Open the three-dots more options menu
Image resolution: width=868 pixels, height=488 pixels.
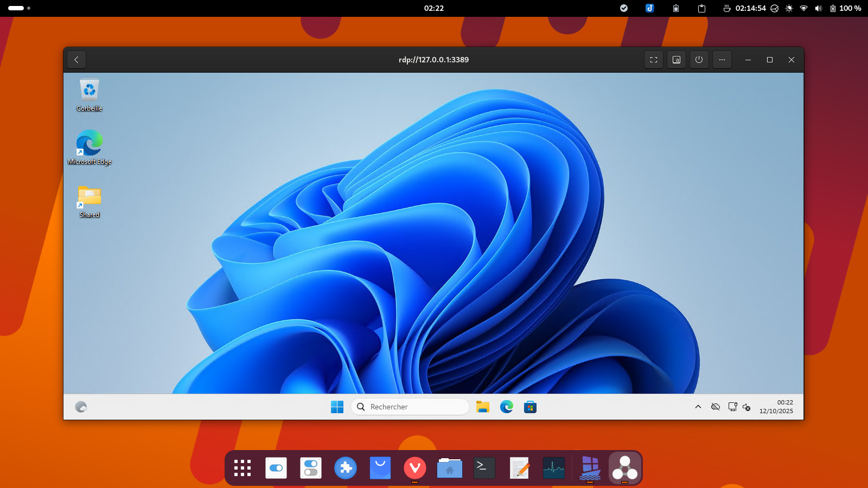pyautogui.click(x=722, y=60)
